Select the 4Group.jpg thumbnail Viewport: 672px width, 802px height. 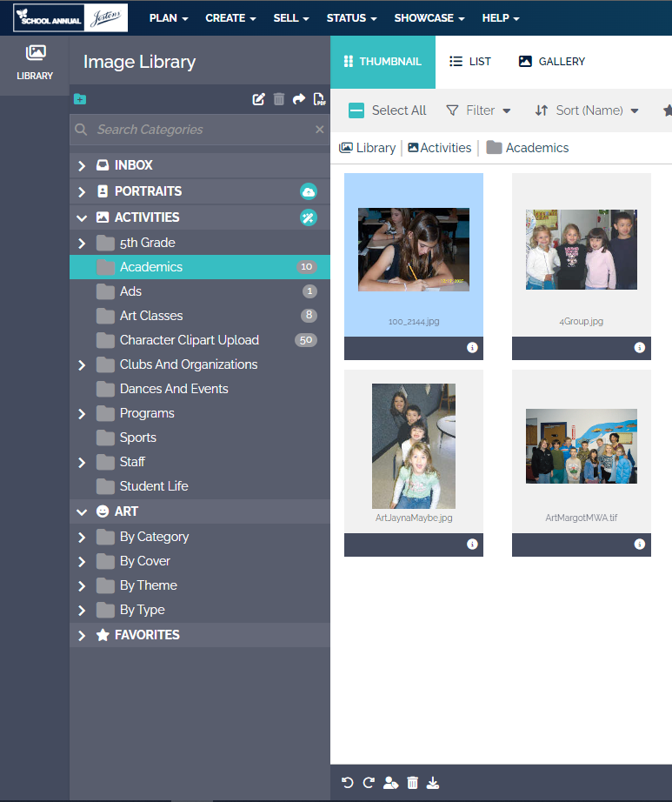pyautogui.click(x=581, y=250)
